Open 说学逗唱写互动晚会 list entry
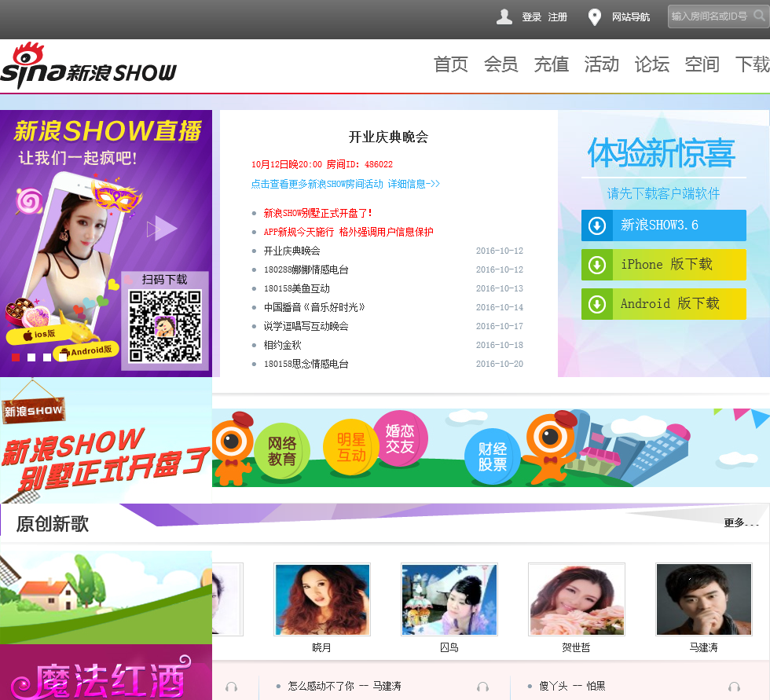Viewport: 770px width, 700px height. (306, 326)
